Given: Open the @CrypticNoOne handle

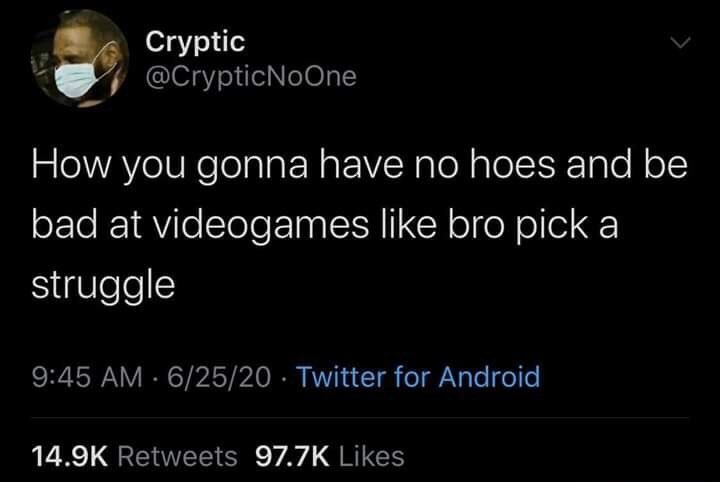Looking at the screenshot, I should 251,76.
